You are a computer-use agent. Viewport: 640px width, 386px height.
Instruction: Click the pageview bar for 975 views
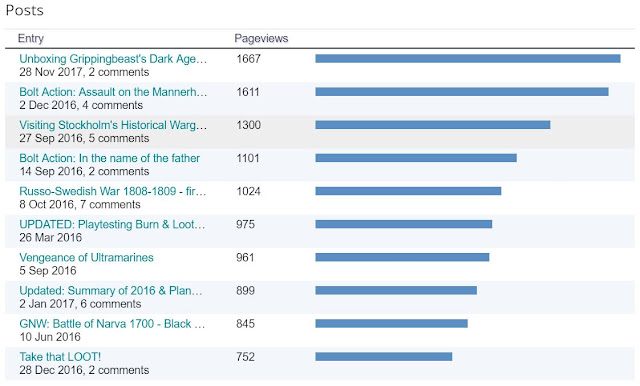404,224
